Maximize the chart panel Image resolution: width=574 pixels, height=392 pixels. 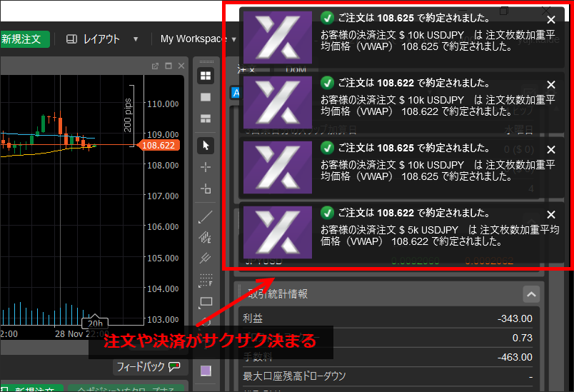tap(168, 66)
